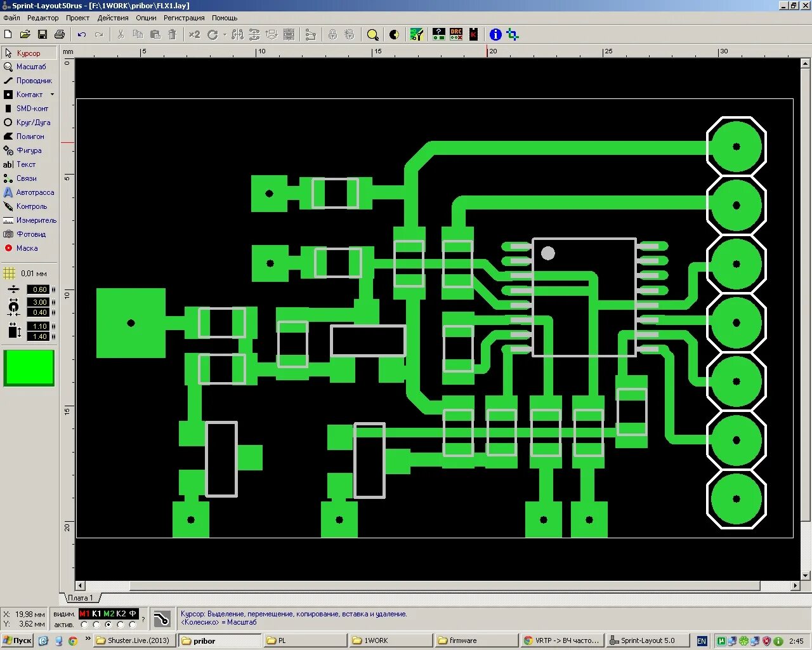812x650 pixels.
Task: Open the rotate options dropdown arrow
Action: (x=224, y=34)
